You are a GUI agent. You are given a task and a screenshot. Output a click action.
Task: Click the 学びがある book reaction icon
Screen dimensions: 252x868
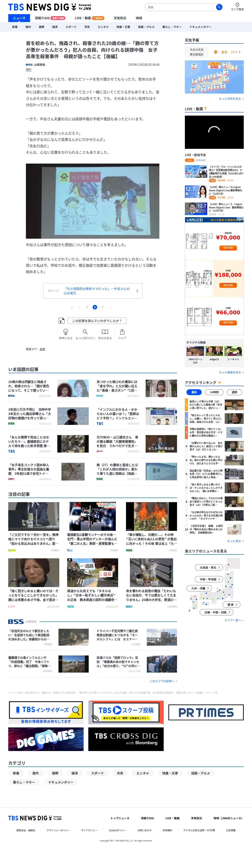(x=105, y=331)
